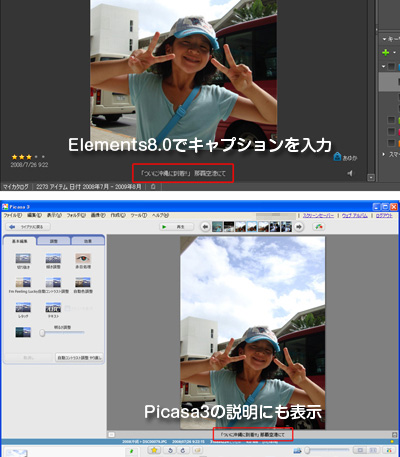Open ウェブアルバム link in Picasa
Screen dimensions: 400x457
click(x=355, y=216)
